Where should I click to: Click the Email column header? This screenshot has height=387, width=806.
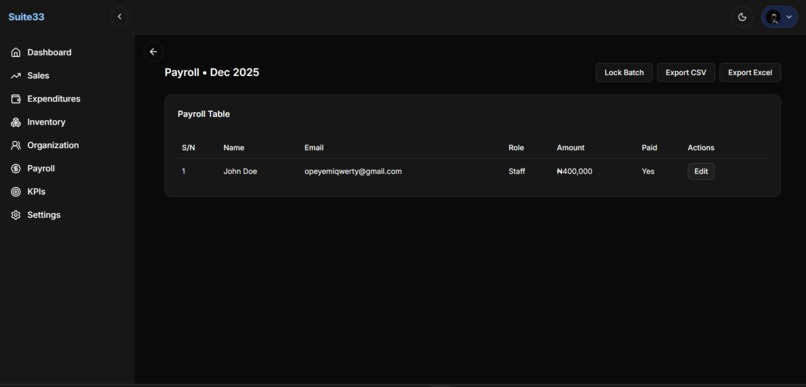tap(314, 148)
